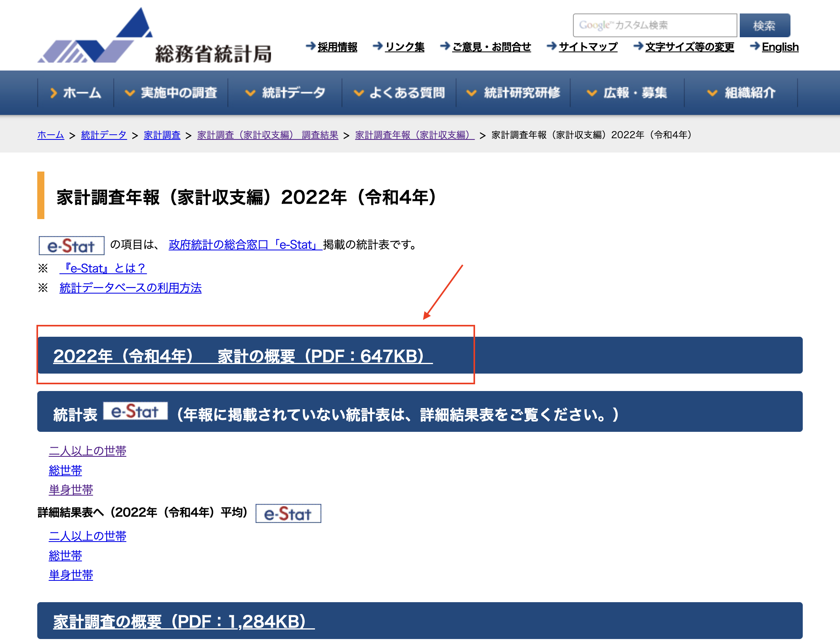Click the e-Stat badge beside the intro text
Viewport: 840px width, 641px height.
pyautogui.click(x=71, y=246)
